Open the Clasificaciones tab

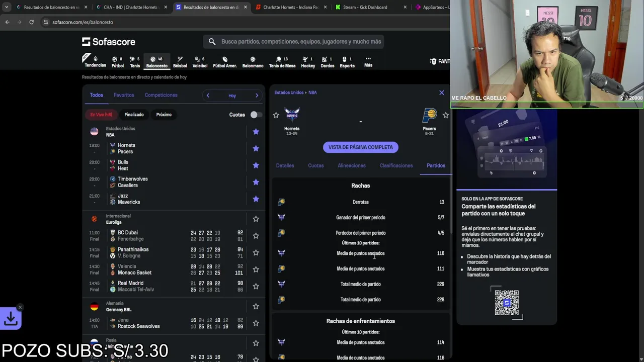(x=396, y=165)
